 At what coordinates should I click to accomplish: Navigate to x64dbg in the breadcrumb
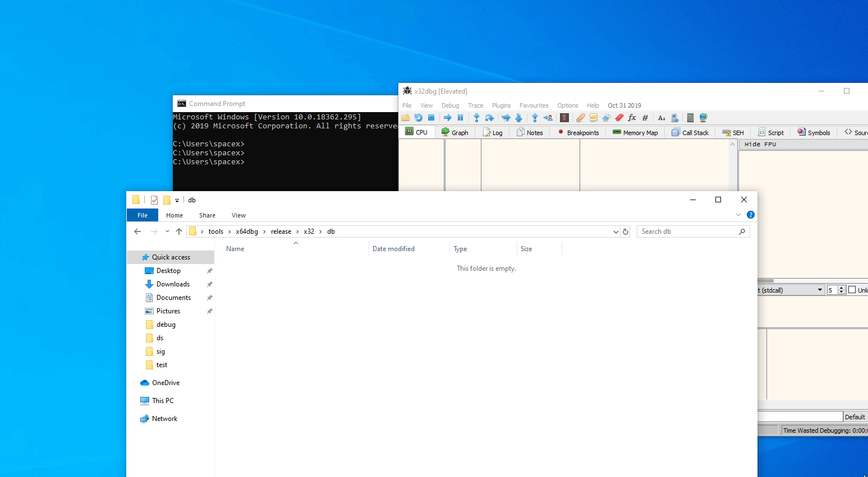tap(247, 231)
